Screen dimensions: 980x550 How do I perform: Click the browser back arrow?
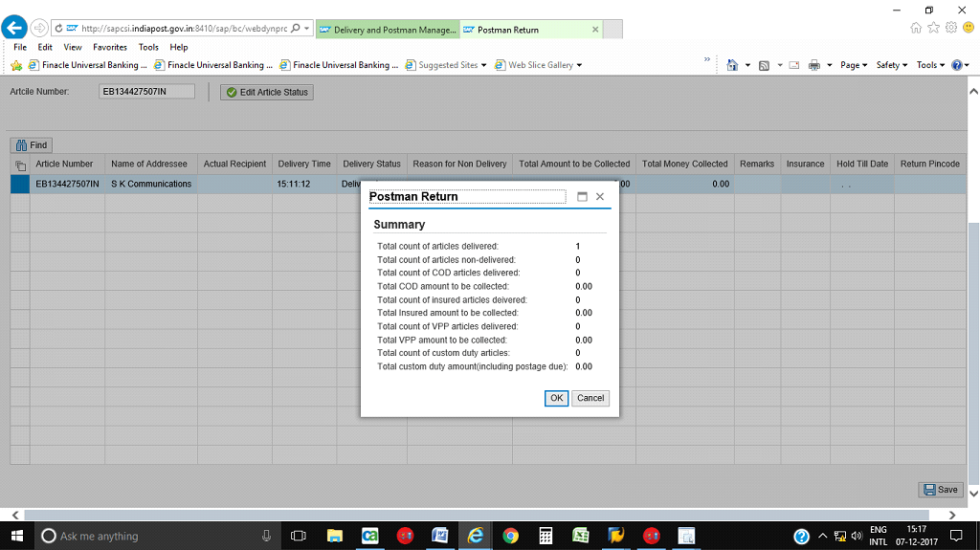pos(13,28)
